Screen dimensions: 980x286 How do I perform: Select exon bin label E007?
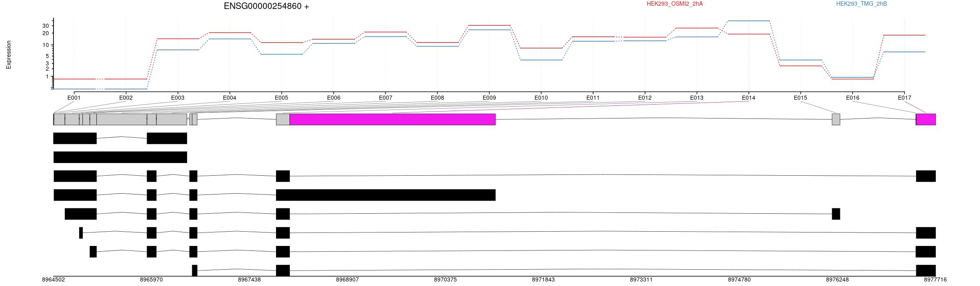tap(385, 98)
